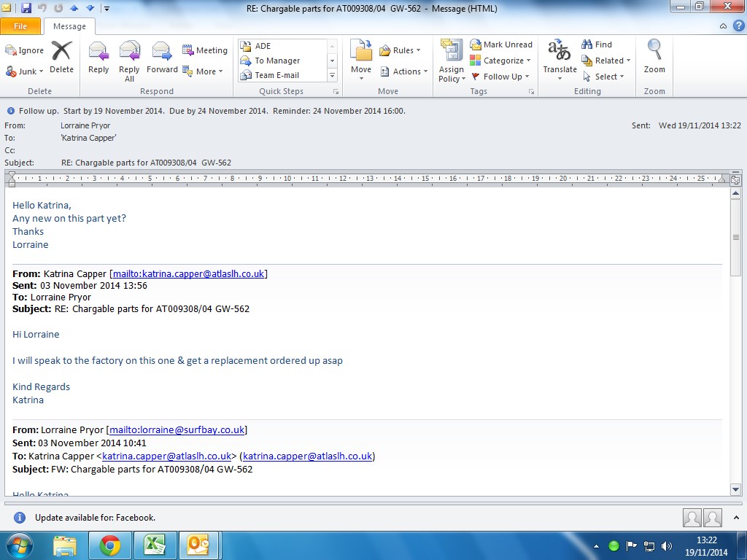747x560 pixels.
Task: Click the Follow up reminder info bar
Action: click(x=206, y=111)
